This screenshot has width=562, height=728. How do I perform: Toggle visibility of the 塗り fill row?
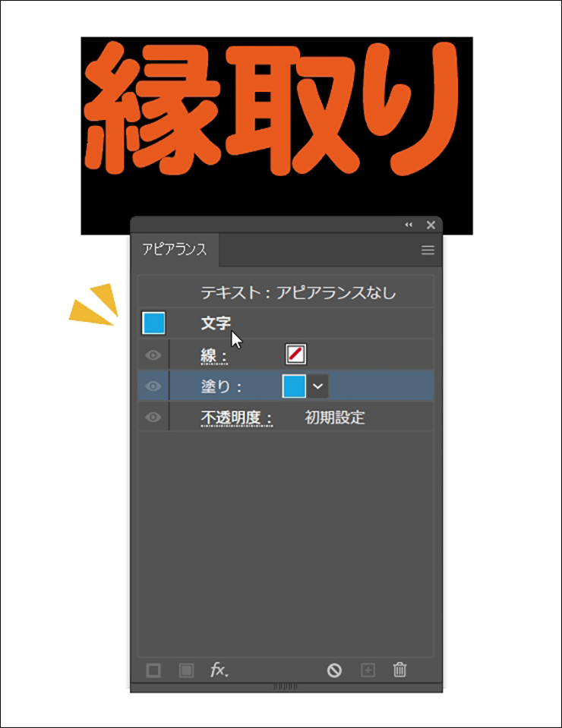pyautogui.click(x=153, y=386)
